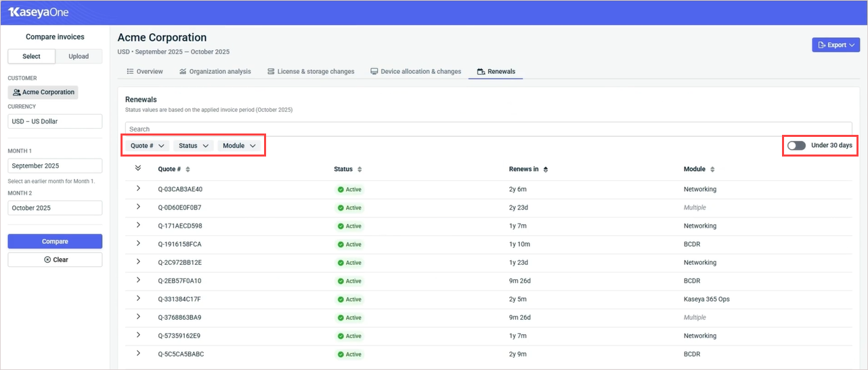
Task: Open the Module filter dropdown
Action: point(239,146)
